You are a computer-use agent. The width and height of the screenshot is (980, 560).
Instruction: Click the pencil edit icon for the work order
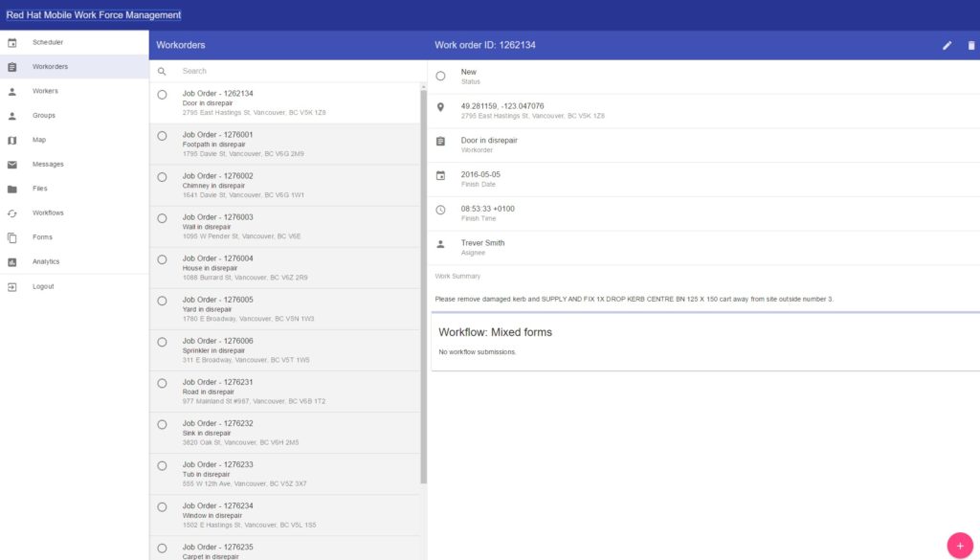tap(947, 45)
